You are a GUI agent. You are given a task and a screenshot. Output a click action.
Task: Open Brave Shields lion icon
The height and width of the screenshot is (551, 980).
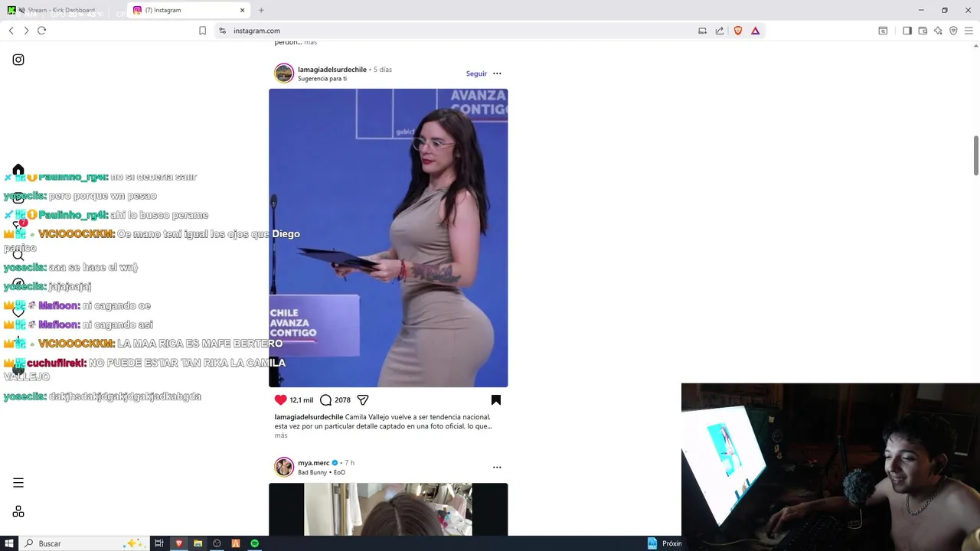pyautogui.click(x=738, y=31)
